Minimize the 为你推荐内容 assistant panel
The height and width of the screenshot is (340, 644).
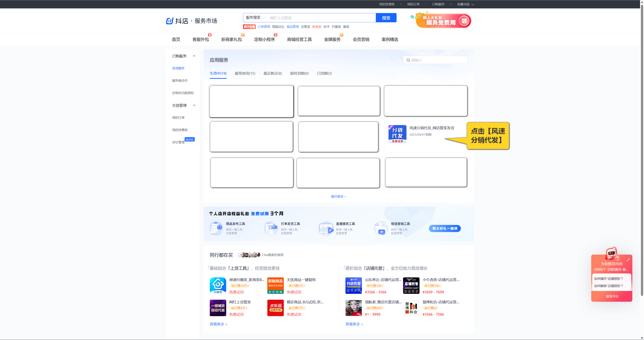[x=628, y=260]
